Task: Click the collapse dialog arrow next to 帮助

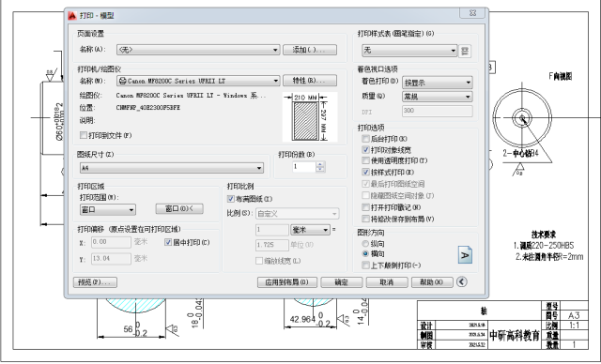Action: 461,282
